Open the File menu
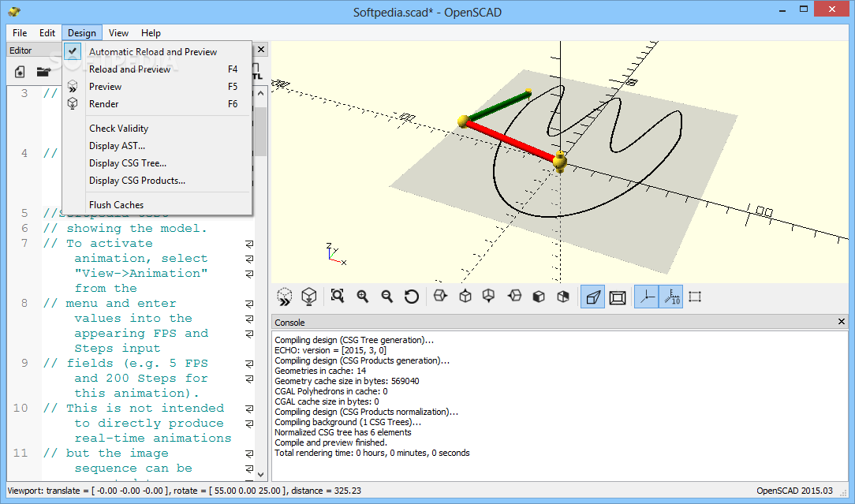 (x=20, y=32)
